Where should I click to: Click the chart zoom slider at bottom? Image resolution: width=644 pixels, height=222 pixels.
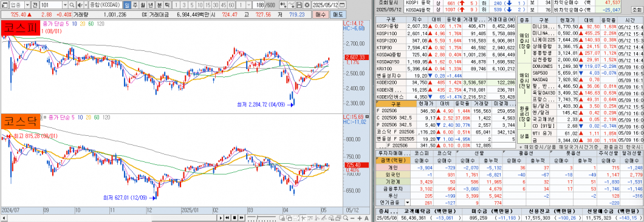(262, 218)
